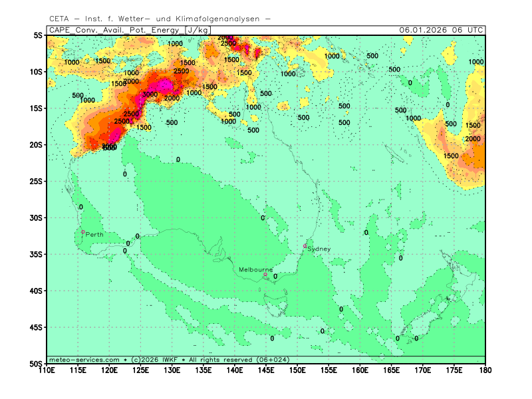This screenshot has width=532, height=399.
Task: Select the Perth city name label
Action: coord(94,235)
